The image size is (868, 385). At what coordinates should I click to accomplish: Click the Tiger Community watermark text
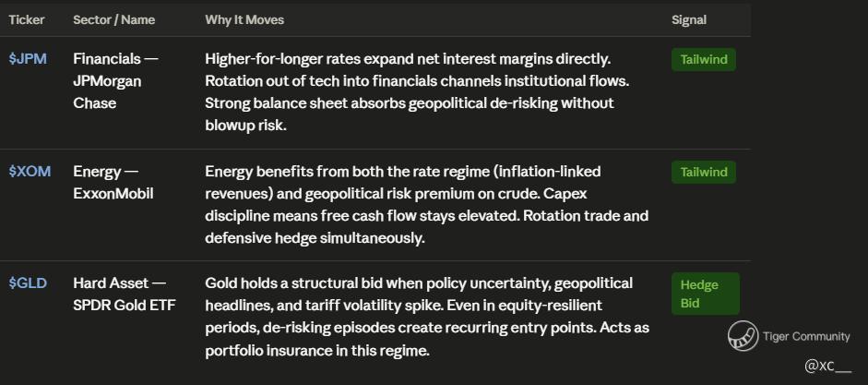click(806, 336)
